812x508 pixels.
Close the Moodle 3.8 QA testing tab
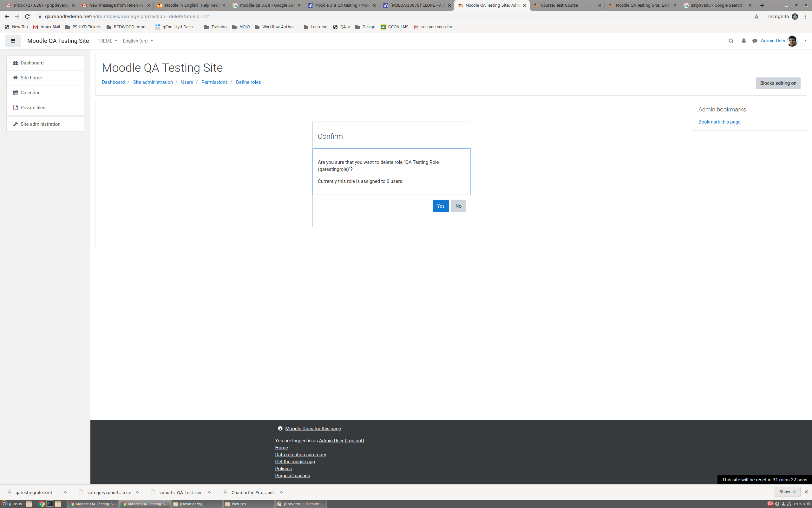[374, 5]
